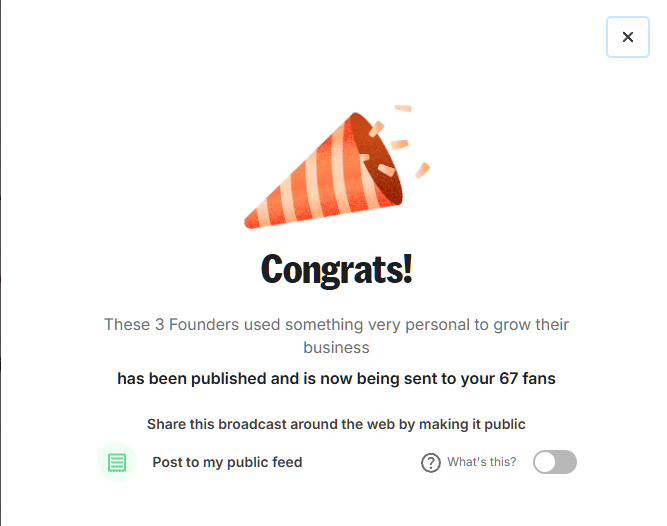Screen dimensions: 667x526
Task: Click the "Congrats!" heading
Action: [x=336, y=269]
